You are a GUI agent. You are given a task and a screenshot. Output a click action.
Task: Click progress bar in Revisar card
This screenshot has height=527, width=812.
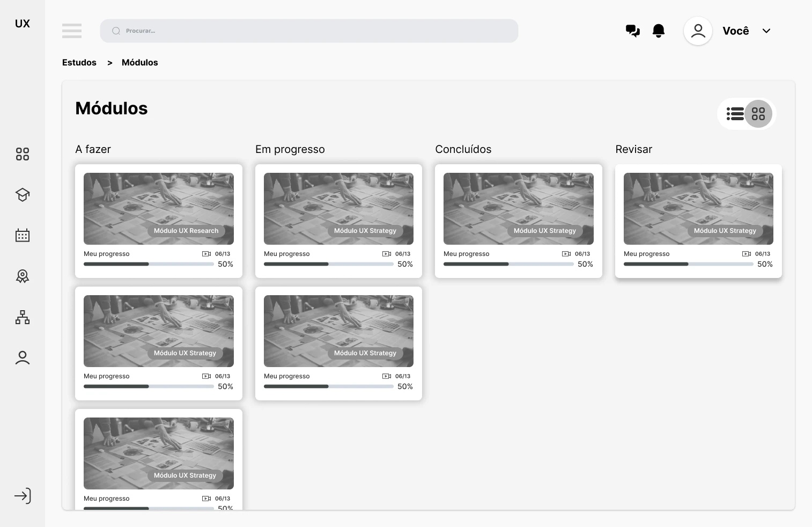click(x=689, y=264)
